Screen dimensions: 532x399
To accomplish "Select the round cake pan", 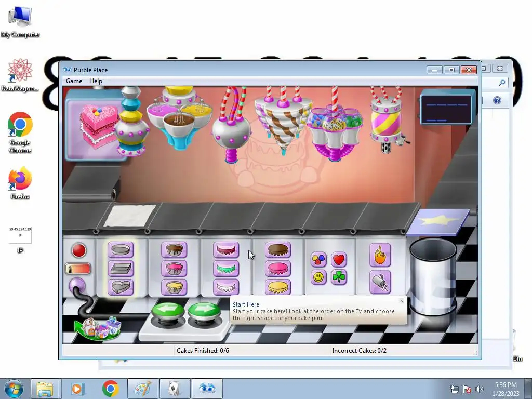I will (x=121, y=250).
